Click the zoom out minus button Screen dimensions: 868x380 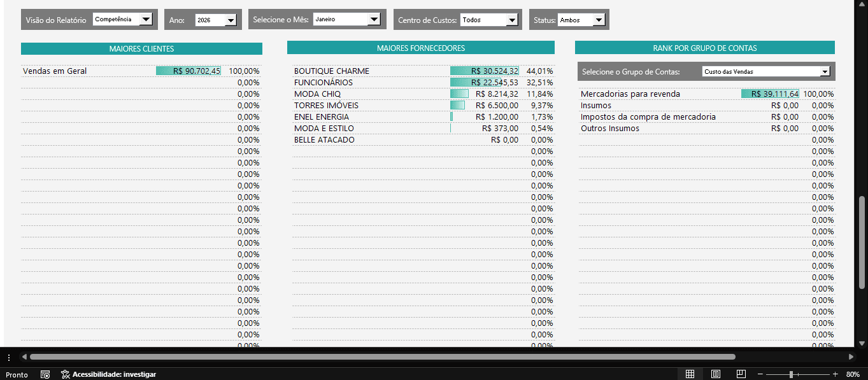[760, 374]
